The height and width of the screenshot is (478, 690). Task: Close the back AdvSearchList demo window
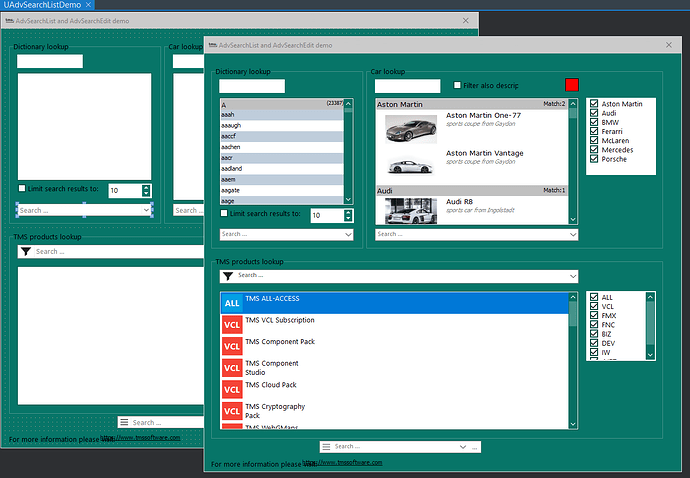coord(466,20)
